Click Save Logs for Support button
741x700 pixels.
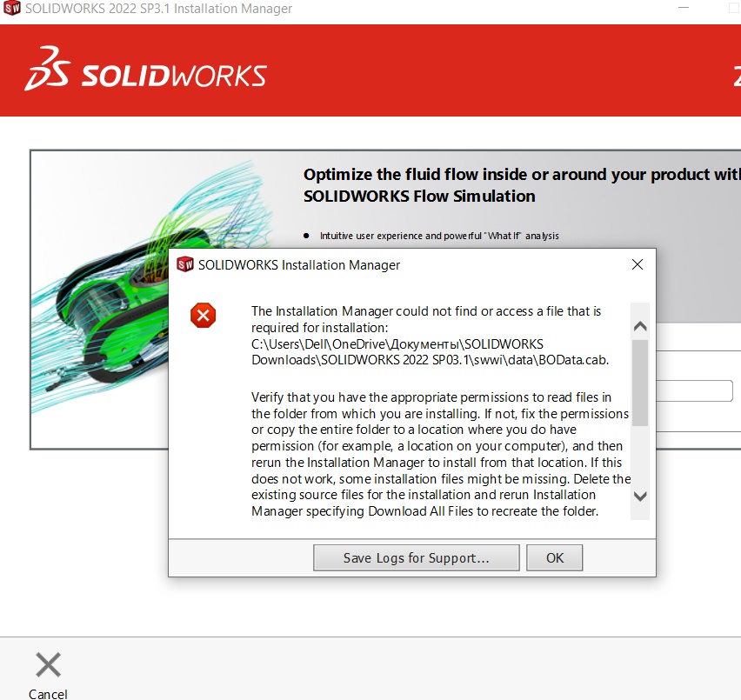pyautogui.click(x=417, y=558)
